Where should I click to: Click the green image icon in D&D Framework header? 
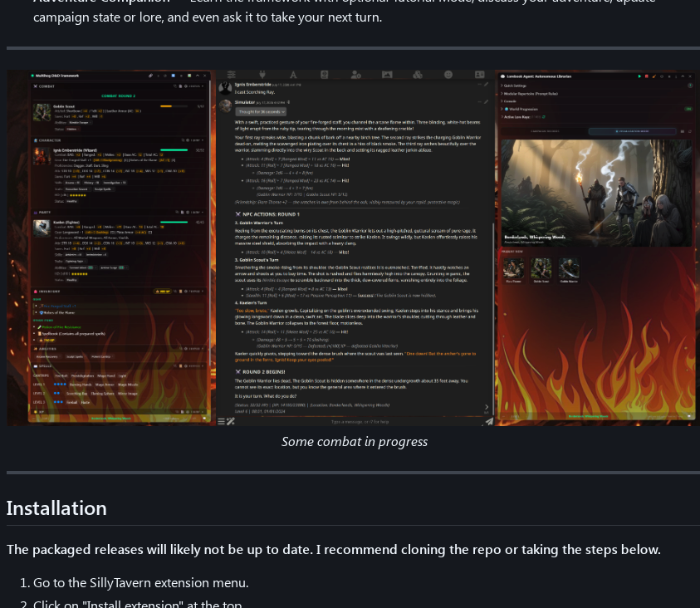189,76
